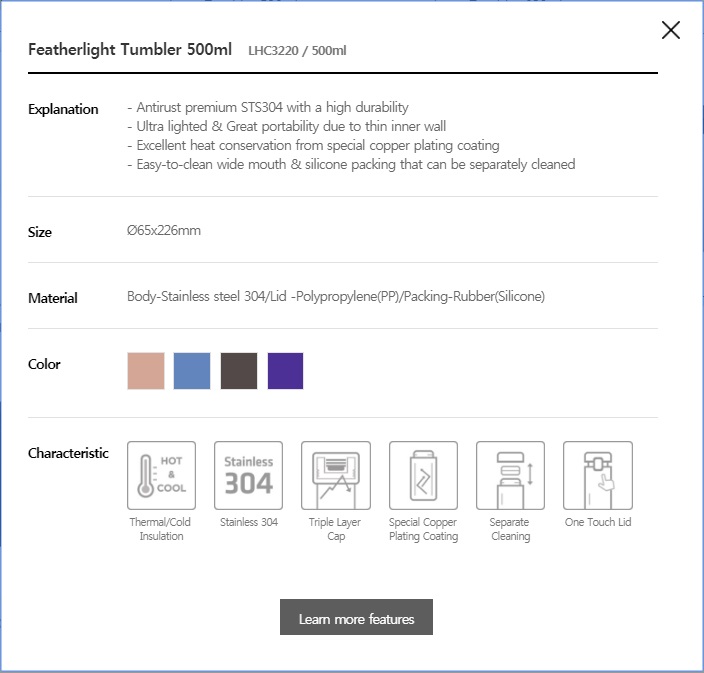
Task: Select the One Touch Lid icon
Action: [598, 475]
